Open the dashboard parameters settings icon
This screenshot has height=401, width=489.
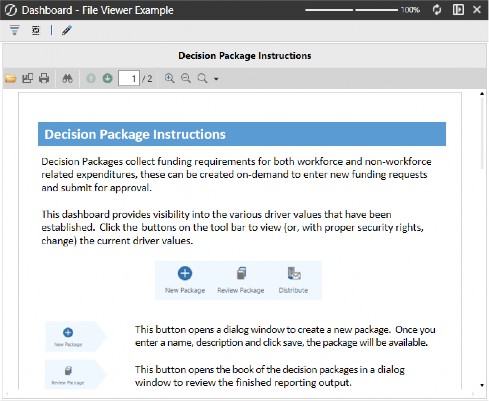click(x=36, y=30)
